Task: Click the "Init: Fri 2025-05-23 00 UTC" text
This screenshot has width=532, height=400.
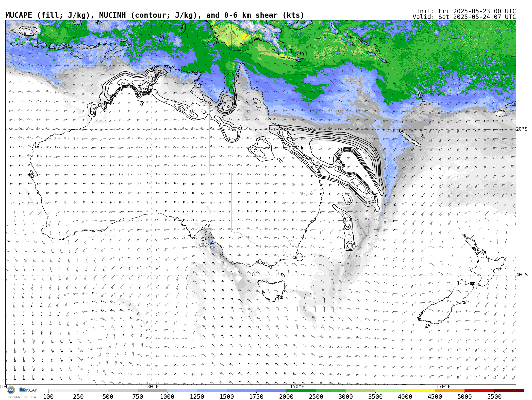Action: [x=466, y=11]
